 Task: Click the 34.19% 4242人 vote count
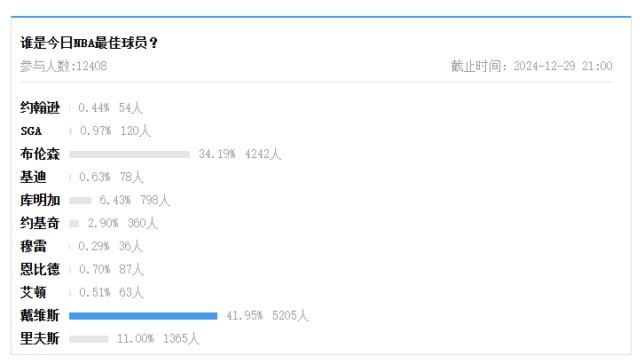pos(240,154)
